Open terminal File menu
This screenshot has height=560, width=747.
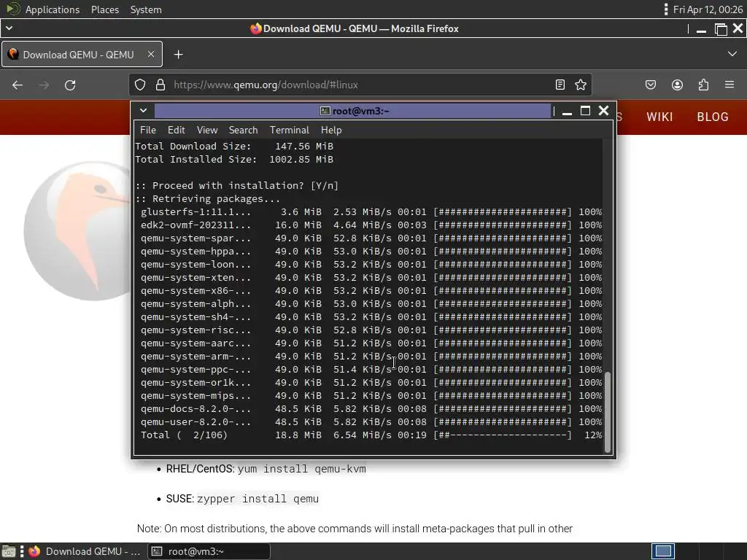pyautogui.click(x=147, y=130)
